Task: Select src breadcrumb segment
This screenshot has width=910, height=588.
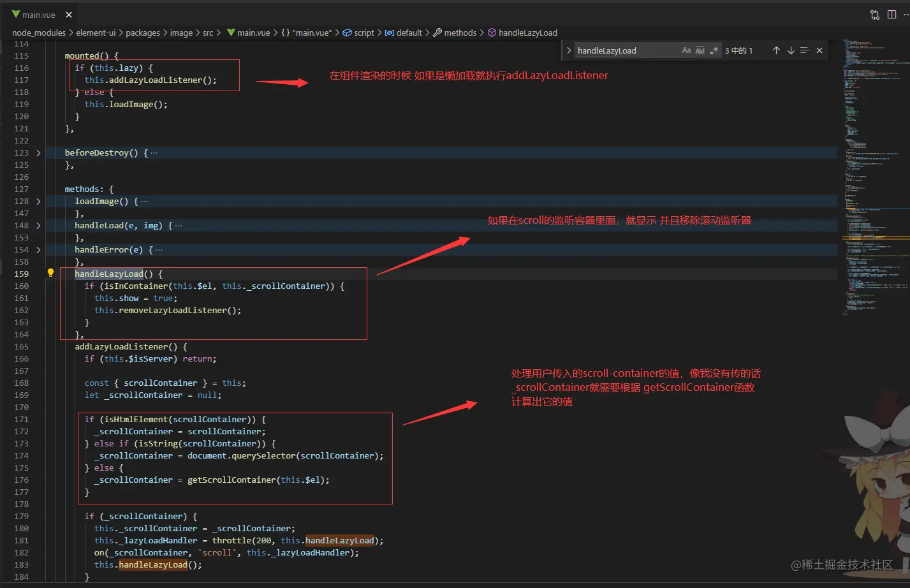Action: point(208,33)
